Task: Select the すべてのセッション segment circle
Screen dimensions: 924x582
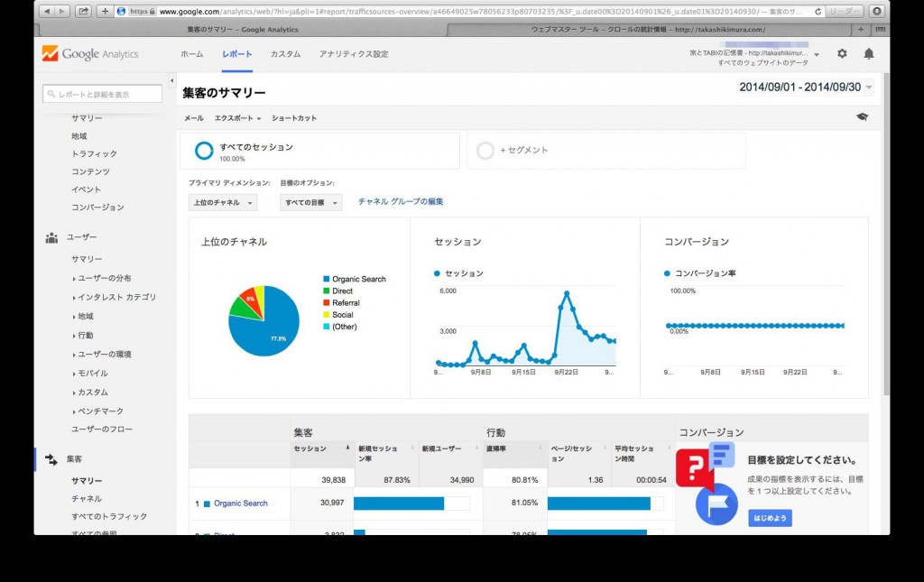Action: pos(204,150)
